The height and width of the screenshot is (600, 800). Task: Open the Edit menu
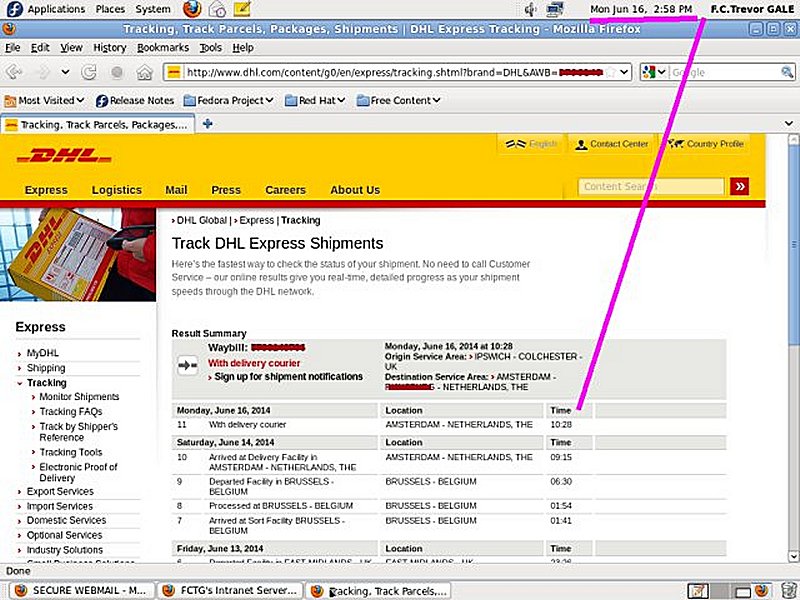(x=40, y=47)
